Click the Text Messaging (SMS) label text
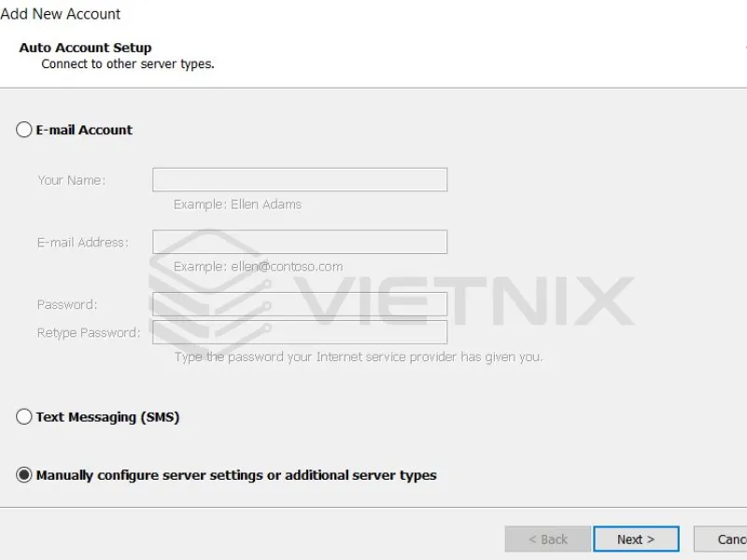 click(106, 417)
